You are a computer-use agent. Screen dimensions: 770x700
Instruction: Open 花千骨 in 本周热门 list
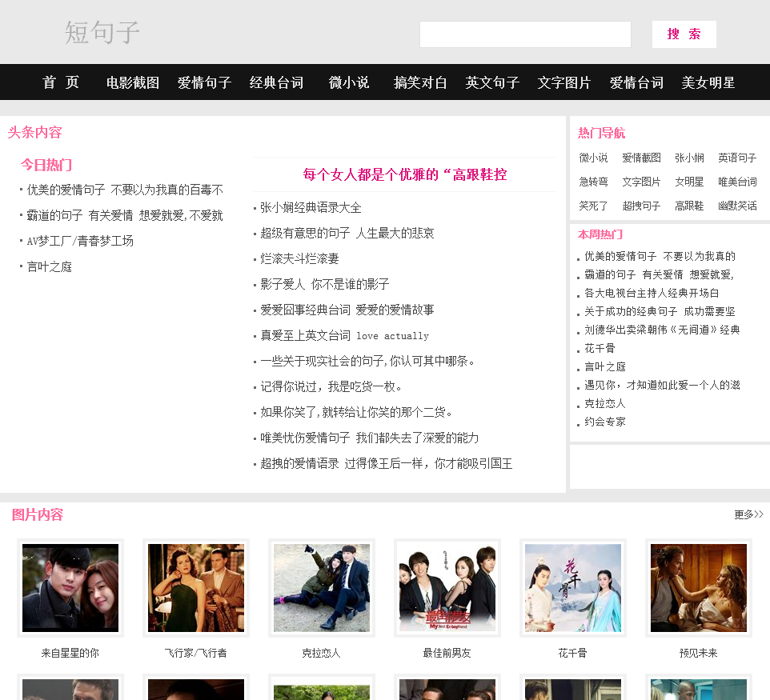[x=600, y=349]
